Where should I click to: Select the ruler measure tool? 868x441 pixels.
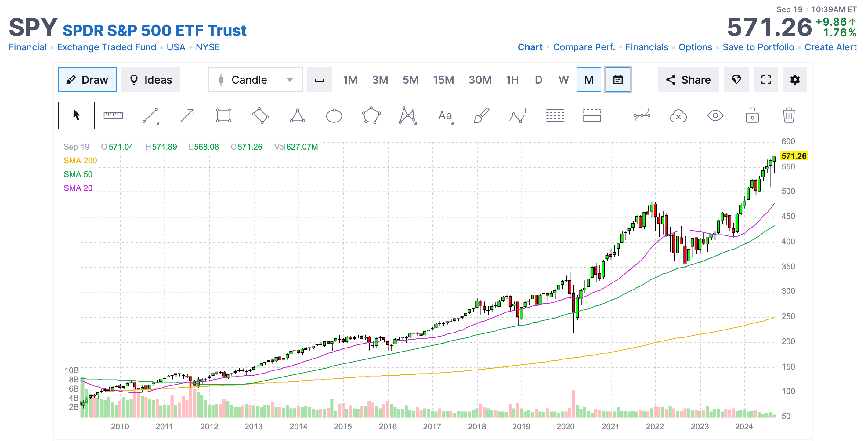tap(113, 115)
